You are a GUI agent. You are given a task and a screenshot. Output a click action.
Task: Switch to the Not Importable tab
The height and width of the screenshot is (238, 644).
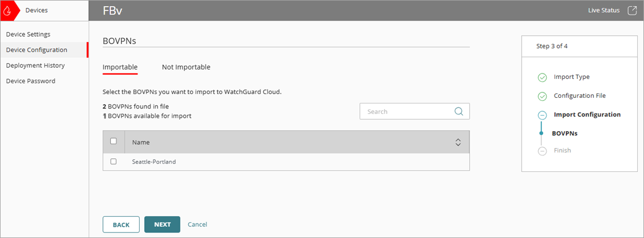point(186,67)
